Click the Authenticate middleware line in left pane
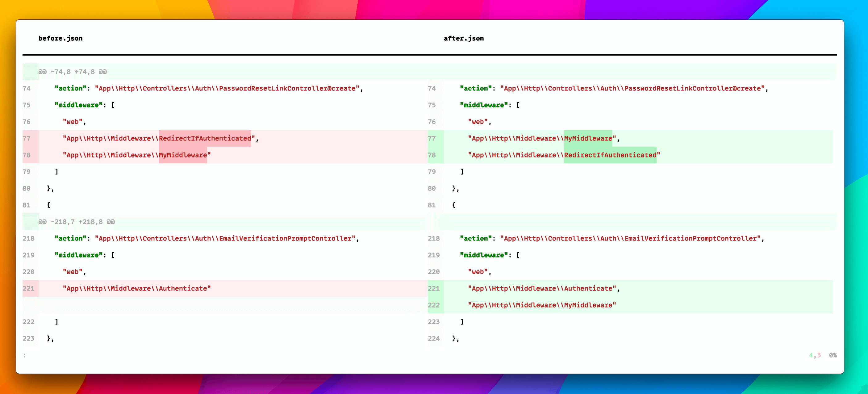 pyautogui.click(x=136, y=288)
